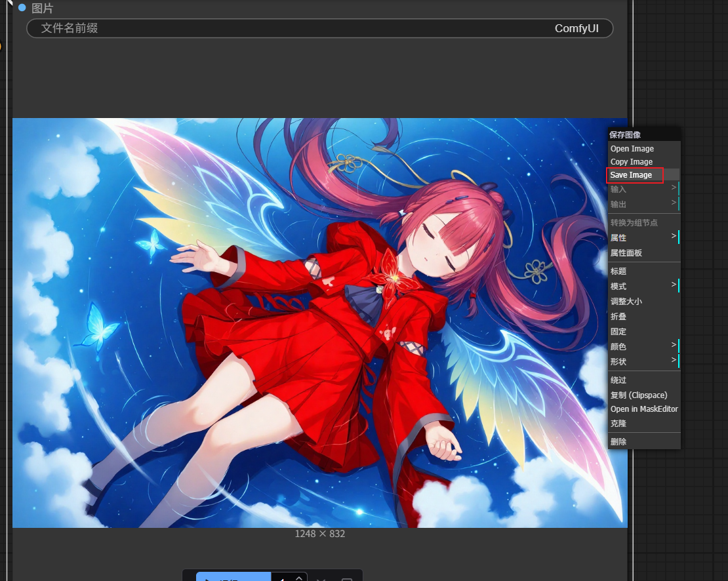Screen dimensions: 728x581
Task: Click the generated anime image preview
Action: click(308, 323)
